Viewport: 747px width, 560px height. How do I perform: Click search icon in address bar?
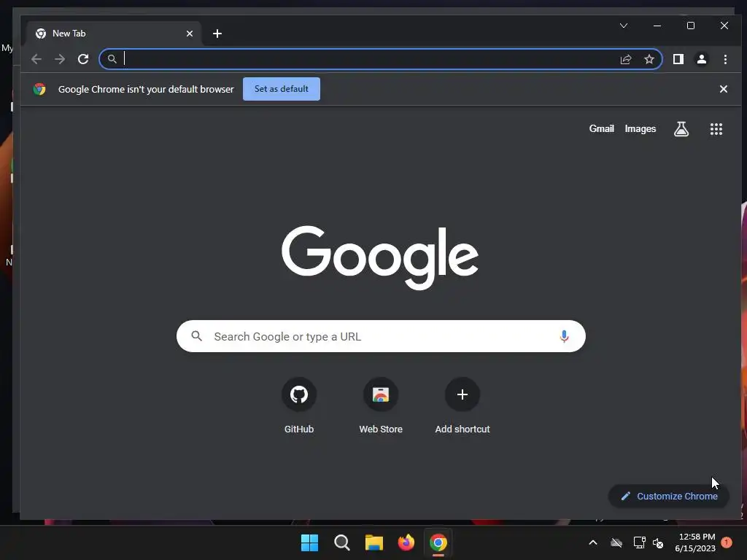click(112, 59)
